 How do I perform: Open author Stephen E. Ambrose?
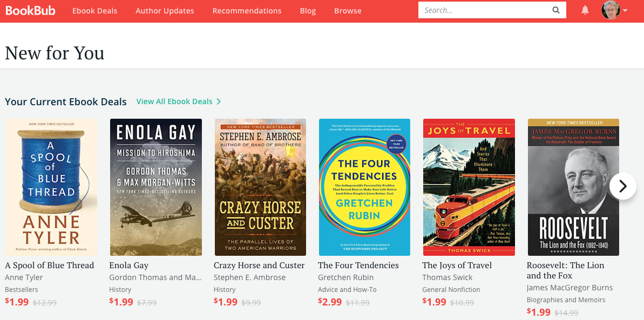(x=250, y=278)
